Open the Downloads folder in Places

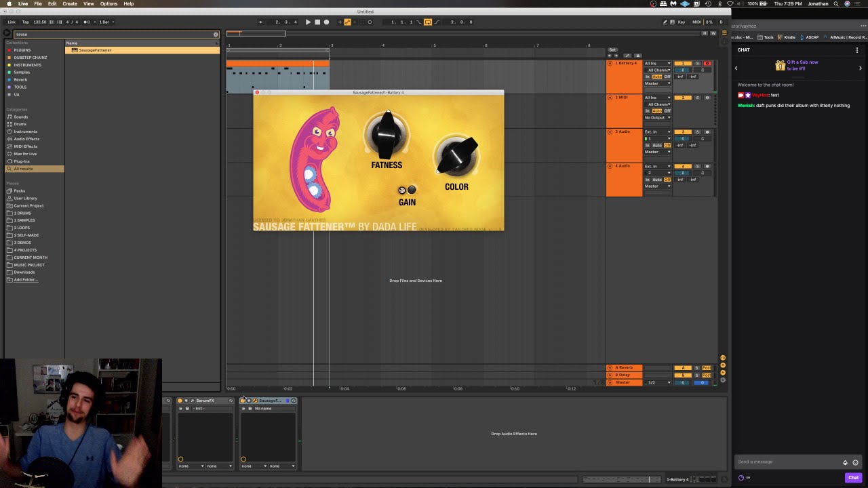(24, 272)
